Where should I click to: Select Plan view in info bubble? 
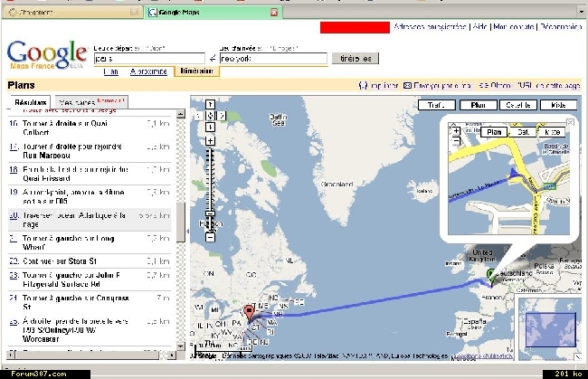coord(494,132)
